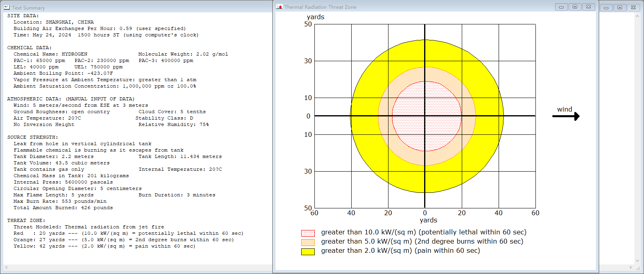Viewport: 644px width, 274px height.
Task: Click the horizontal scrollbar left arrow
Action: pos(6,267)
